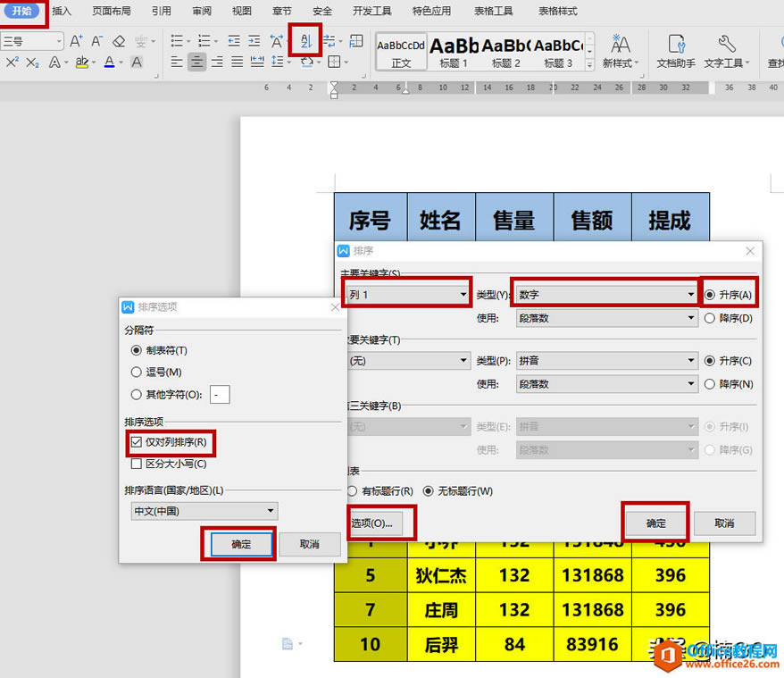Click the Chinese layout A icon

click(276, 40)
